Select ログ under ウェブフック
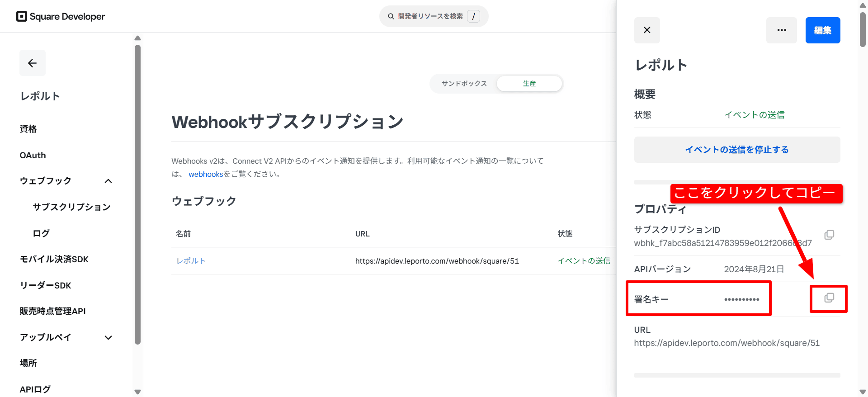The width and height of the screenshot is (868, 397). click(x=41, y=233)
